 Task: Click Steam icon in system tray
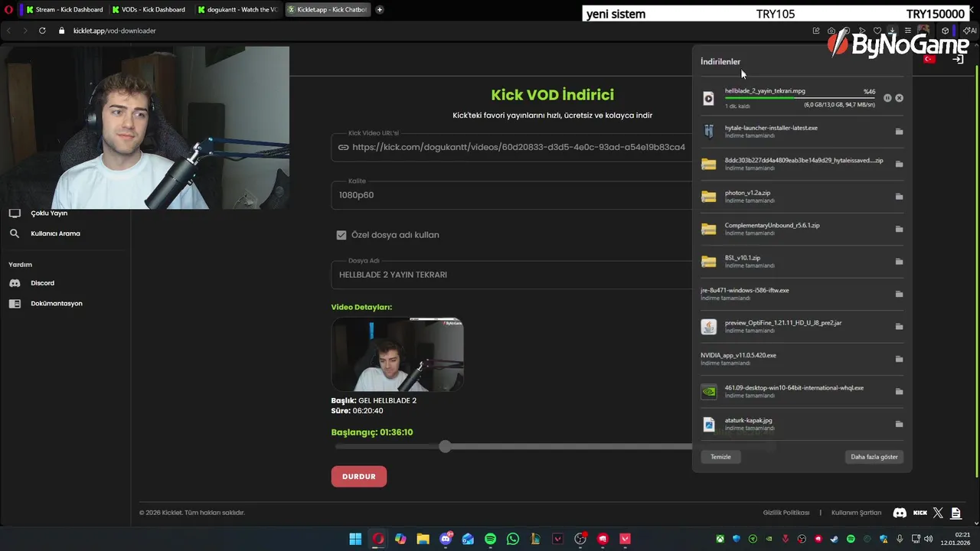click(x=834, y=540)
